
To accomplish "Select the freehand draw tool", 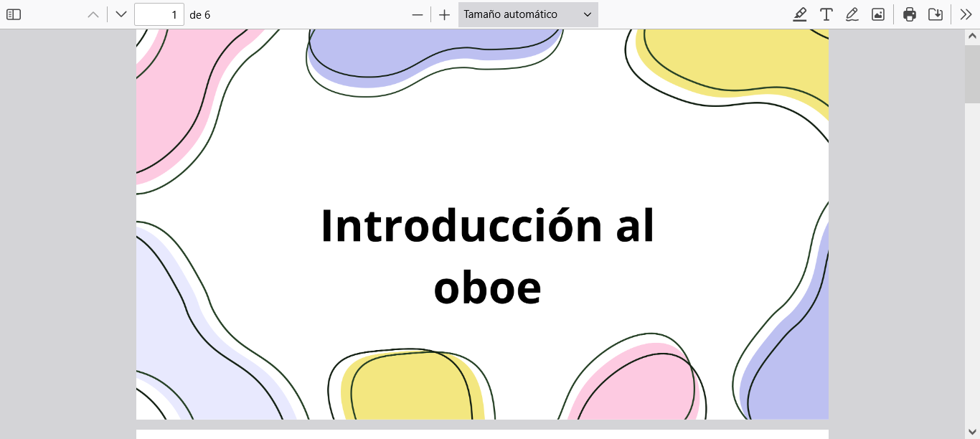I will 852,14.
